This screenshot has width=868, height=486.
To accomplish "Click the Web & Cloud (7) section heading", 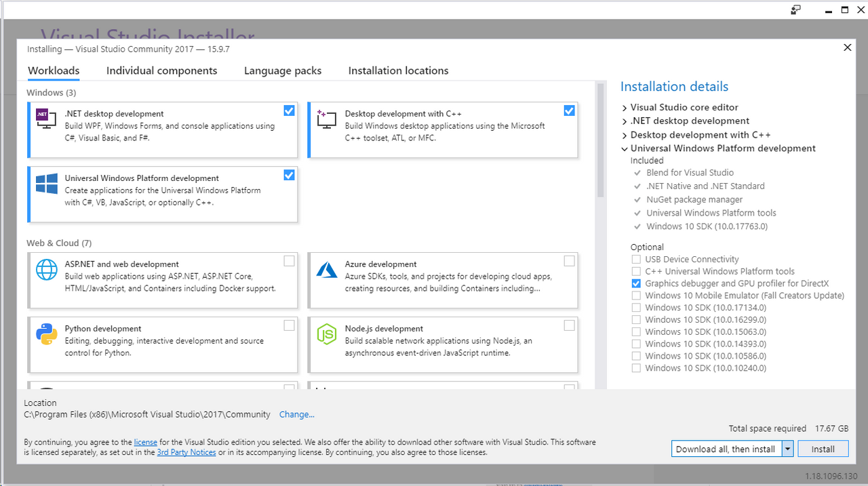I will tap(59, 243).
